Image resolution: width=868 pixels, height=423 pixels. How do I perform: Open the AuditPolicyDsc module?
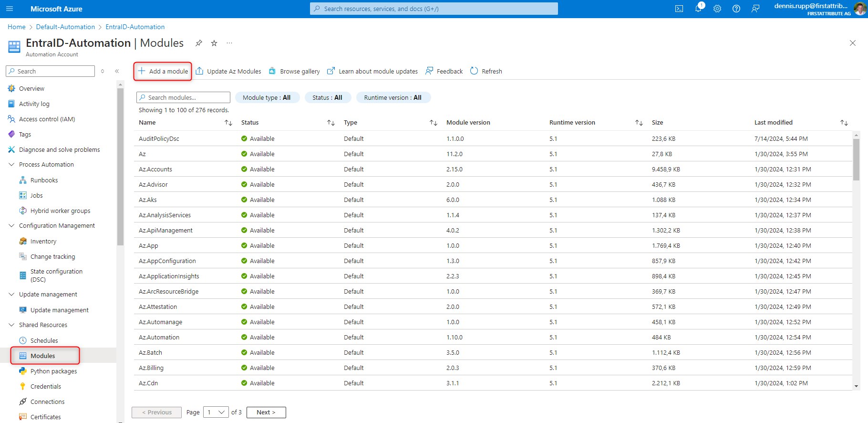[159, 138]
